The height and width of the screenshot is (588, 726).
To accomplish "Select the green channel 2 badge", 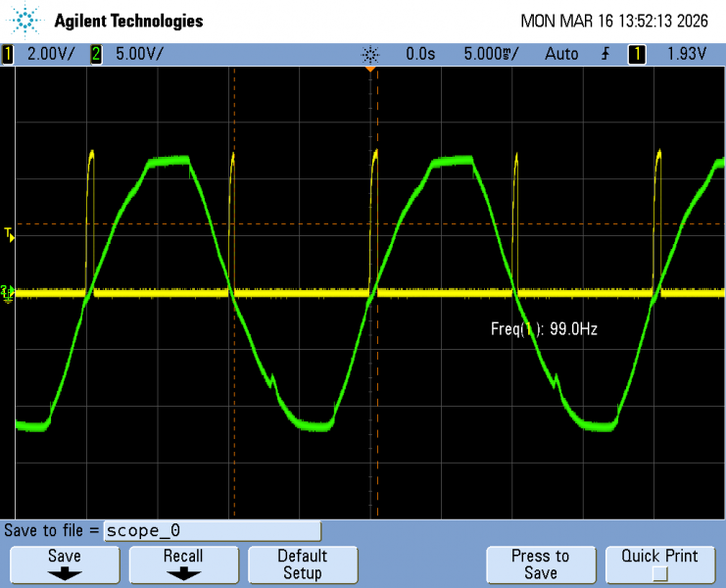I will coord(96,55).
